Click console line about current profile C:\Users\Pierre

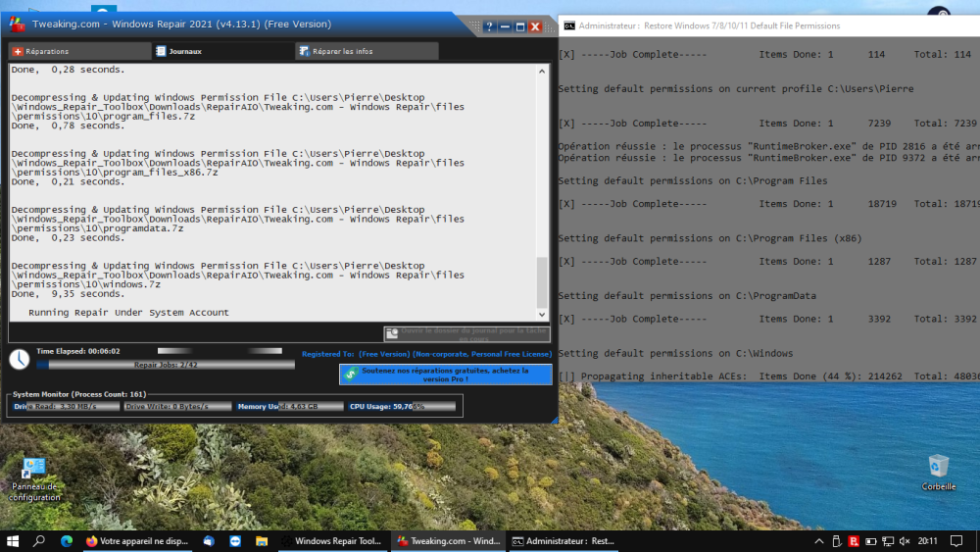point(736,89)
